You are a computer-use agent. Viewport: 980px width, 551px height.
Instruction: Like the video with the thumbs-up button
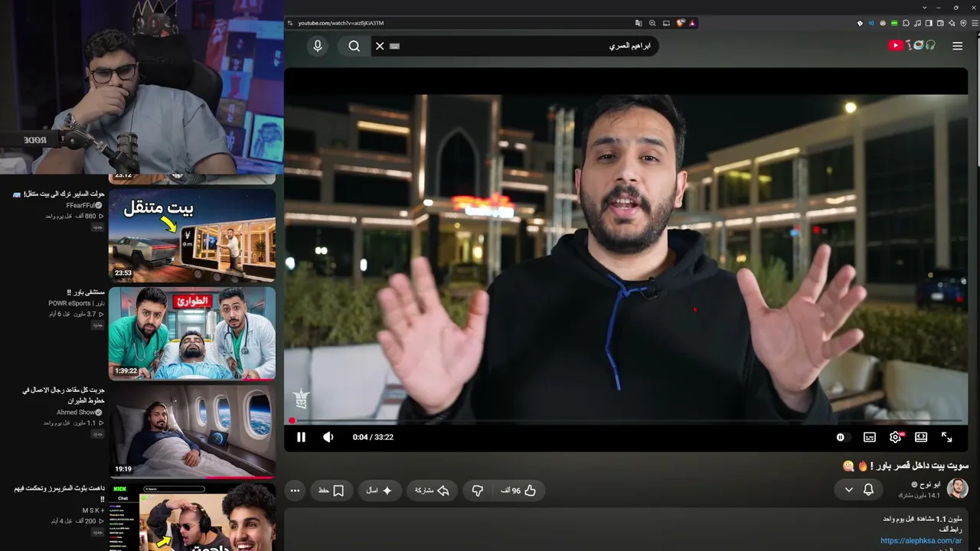click(x=518, y=491)
